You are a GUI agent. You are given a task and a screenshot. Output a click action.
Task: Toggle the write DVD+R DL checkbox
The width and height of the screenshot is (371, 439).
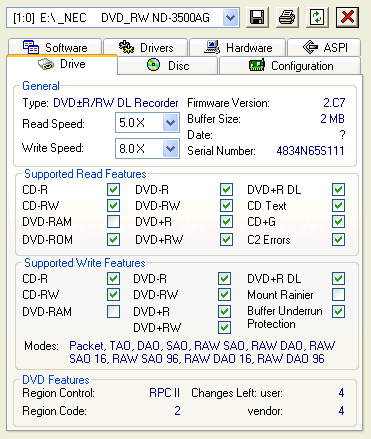point(338,279)
